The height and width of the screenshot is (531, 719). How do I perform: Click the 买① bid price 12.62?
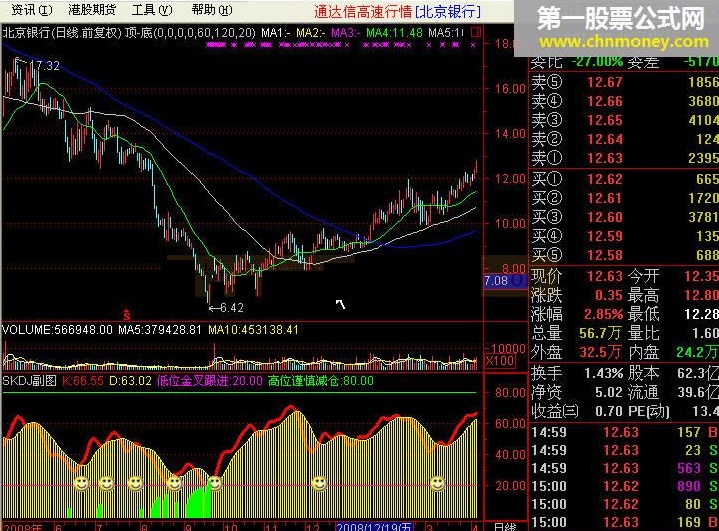click(x=605, y=179)
